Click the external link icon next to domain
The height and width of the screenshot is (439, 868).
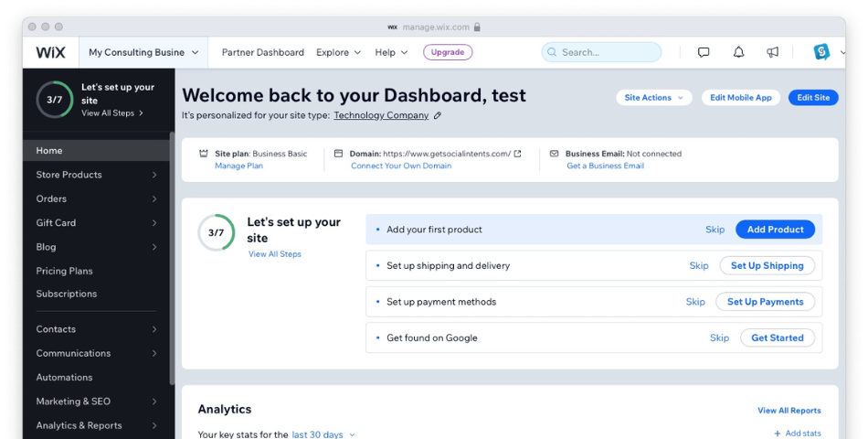click(x=518, y=154)
